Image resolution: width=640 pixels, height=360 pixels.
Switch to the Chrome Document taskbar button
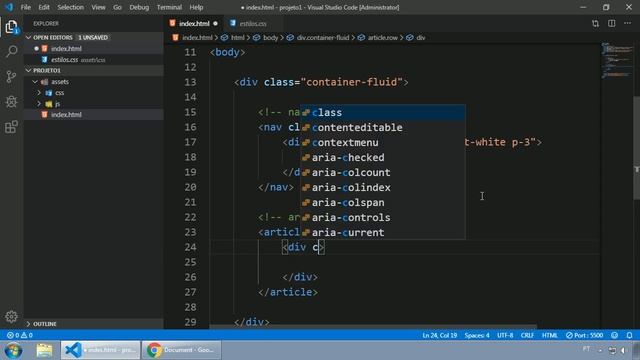(x=181, y=350)
